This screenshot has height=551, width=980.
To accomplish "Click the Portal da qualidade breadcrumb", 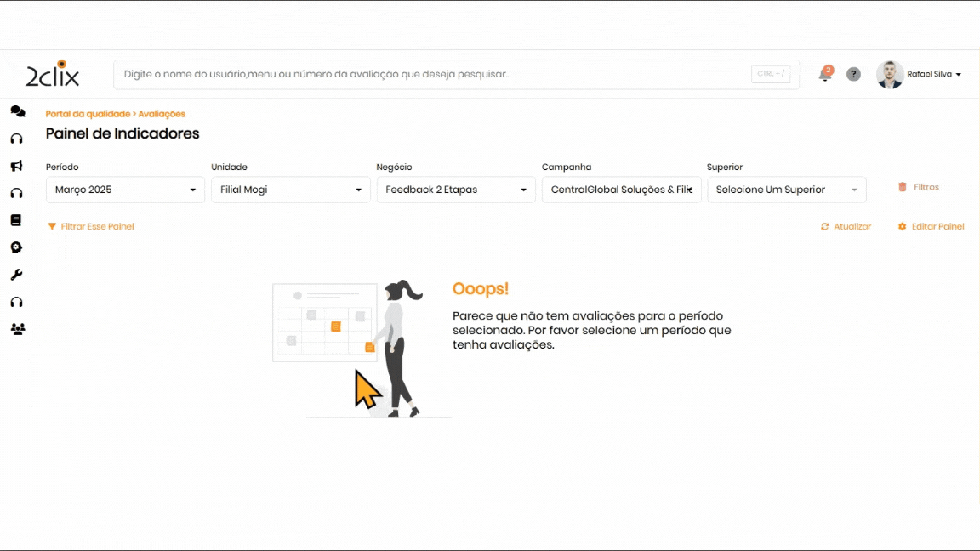I will pos(88,114).
